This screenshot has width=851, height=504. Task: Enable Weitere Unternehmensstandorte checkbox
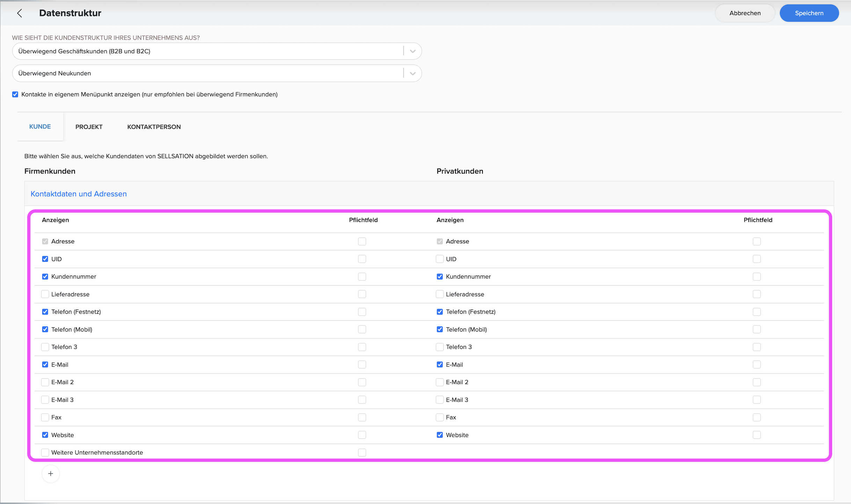click(45, 453)
